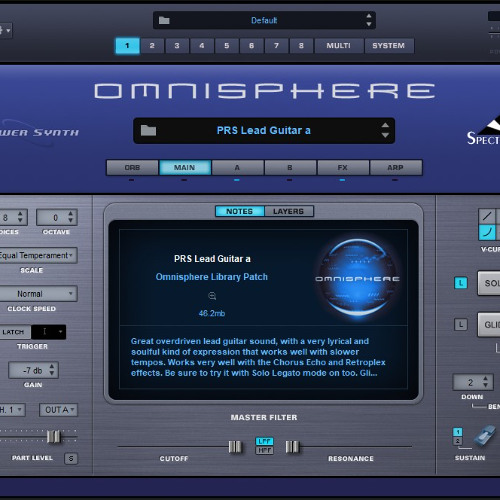Click the 46.2mb patch size text
Image resolution: width=500 pixels, height=500 pixels.
coord(212,313)
